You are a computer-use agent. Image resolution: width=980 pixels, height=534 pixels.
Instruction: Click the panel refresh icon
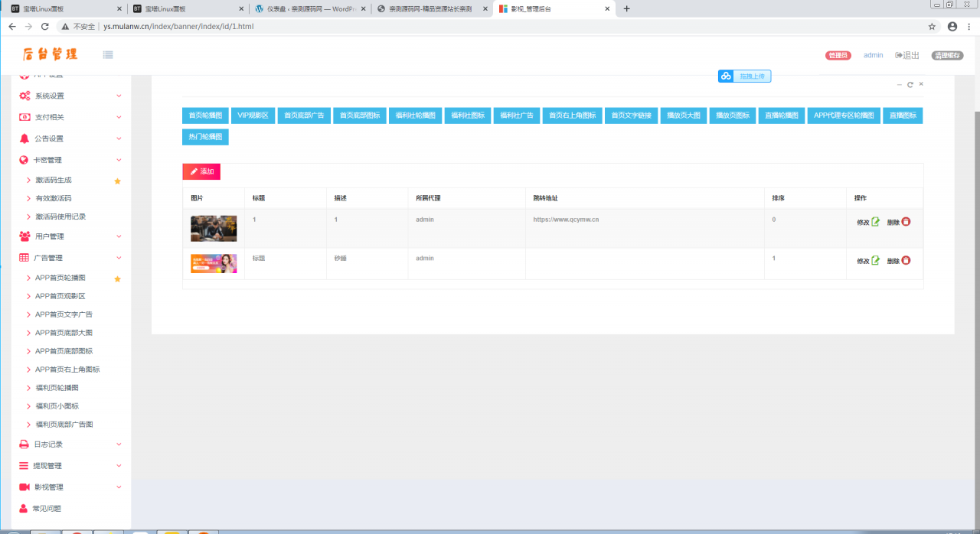coord(910,85)
